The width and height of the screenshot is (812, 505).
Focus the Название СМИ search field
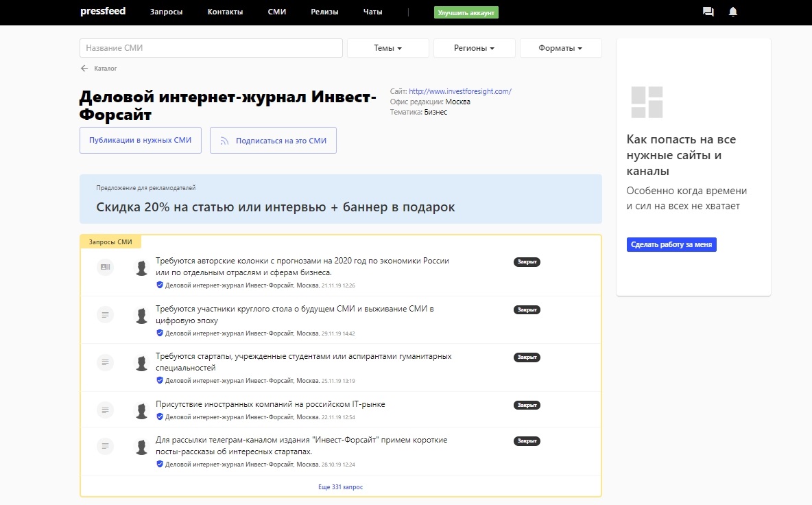(x=211, y=48)
